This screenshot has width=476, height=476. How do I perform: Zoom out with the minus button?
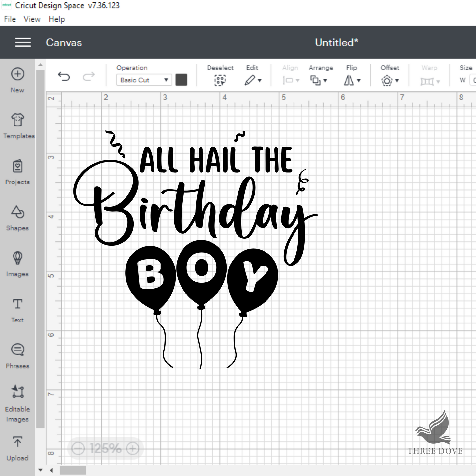coord(78,448)
